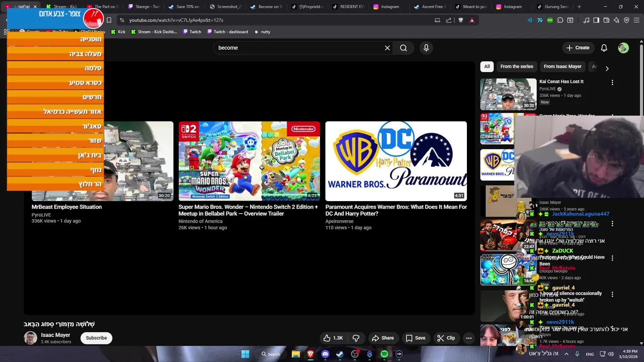The image size is (644, 362).
Task: Like the video with 1.3K thumbs up
Action: coord(333,338)
